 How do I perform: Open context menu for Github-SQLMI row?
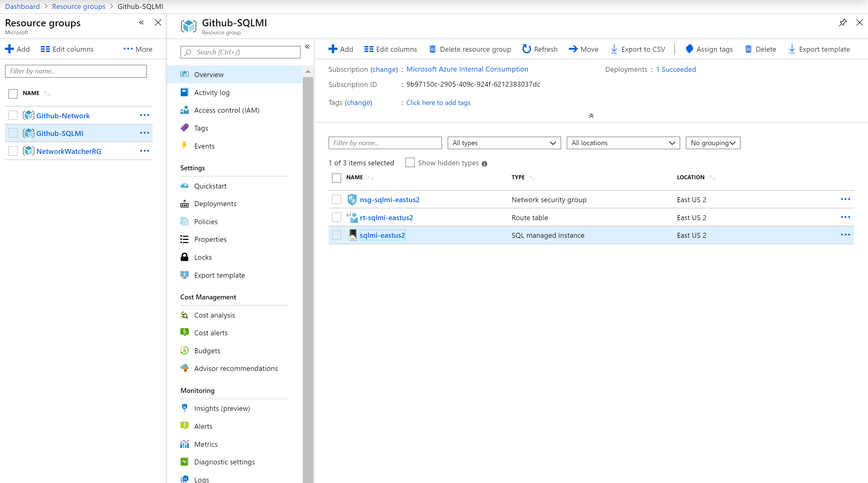(x=144, y=133)
